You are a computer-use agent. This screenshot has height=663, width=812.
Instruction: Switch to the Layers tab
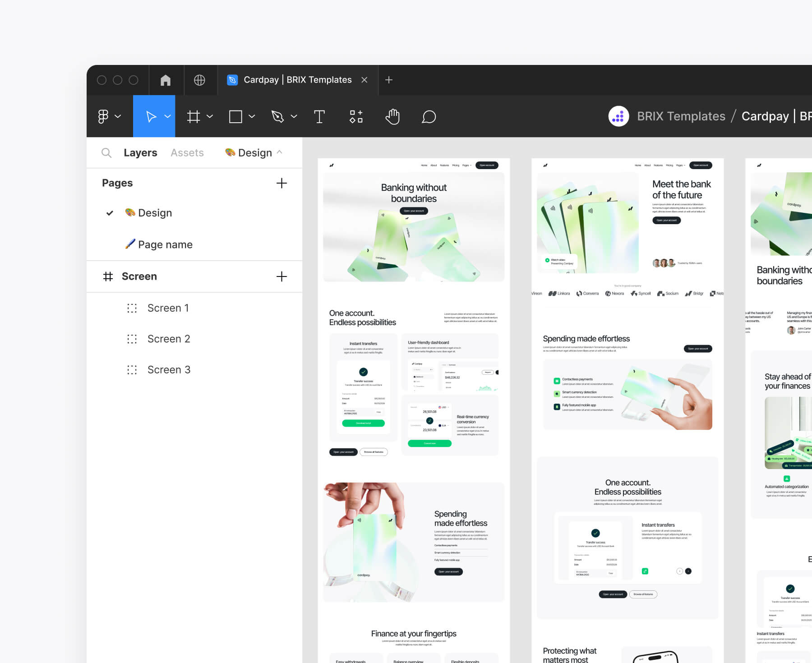140,152
